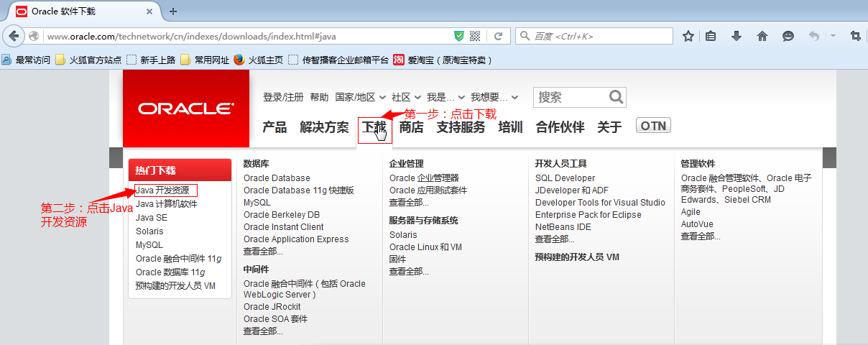Viewport: 868px width, 345px height.
Task: Click the Agile link
Action: tap(691, 212)
